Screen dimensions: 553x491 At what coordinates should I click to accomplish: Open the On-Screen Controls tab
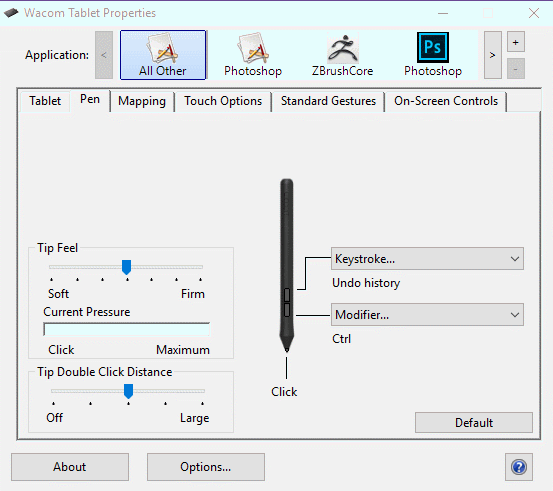point(446,101)
